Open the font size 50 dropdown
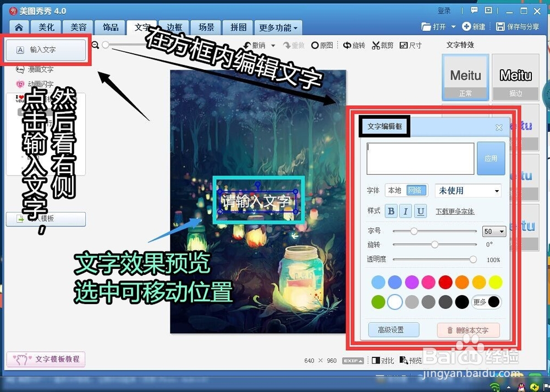This screenshot has height=392, width=550. [x=494, y=231]
